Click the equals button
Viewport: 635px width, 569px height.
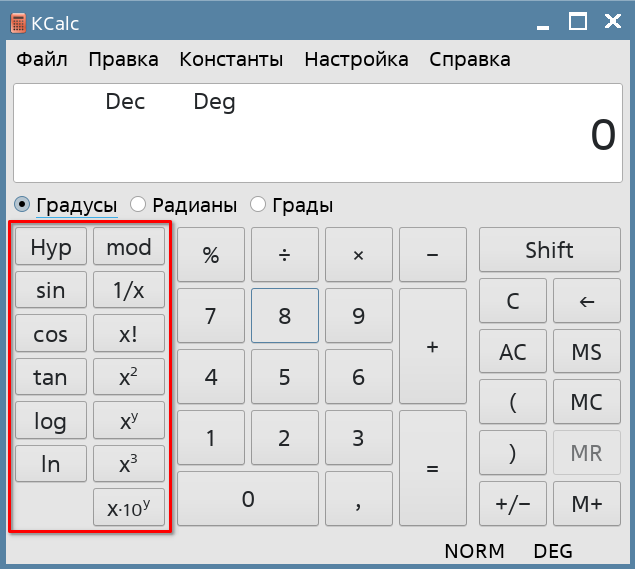432,468
